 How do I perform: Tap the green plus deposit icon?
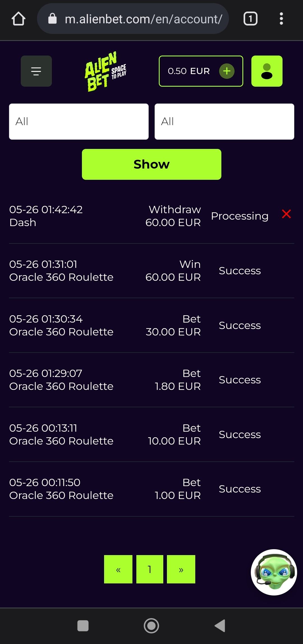coord(227,71)
